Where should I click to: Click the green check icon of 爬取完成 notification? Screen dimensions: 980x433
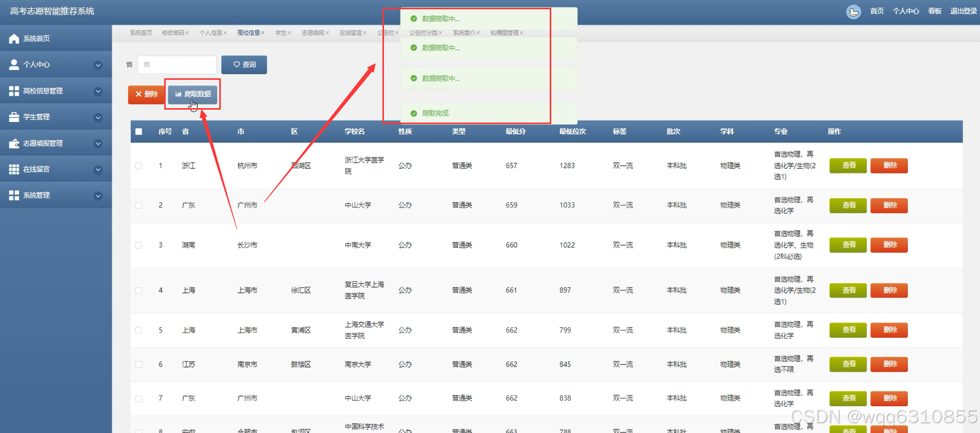click(413, 113)
